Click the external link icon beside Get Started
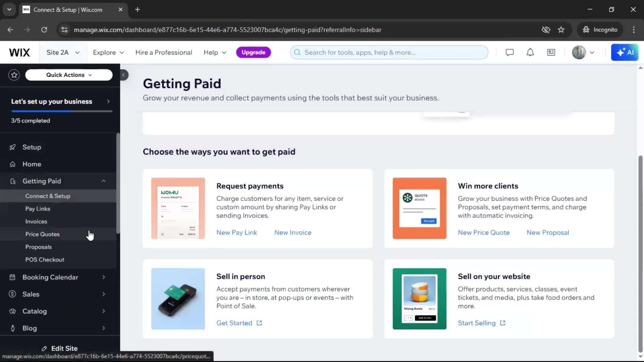 (x=259, y=323)
